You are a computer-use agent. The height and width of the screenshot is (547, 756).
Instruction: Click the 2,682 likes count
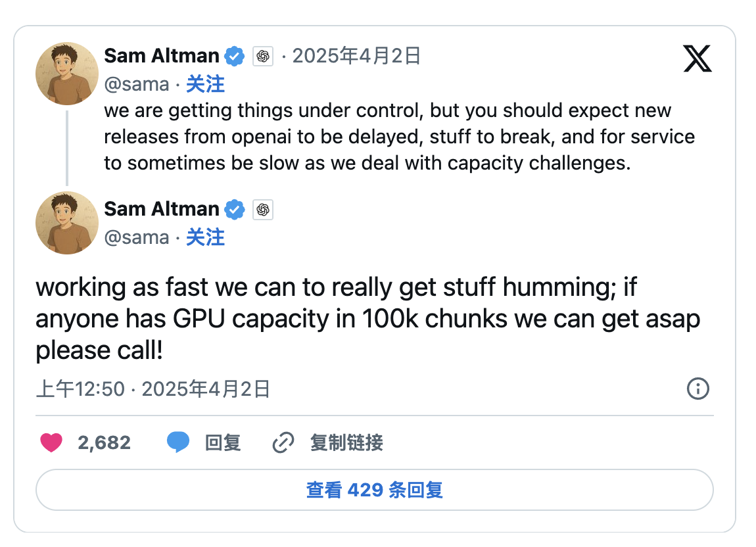104,443
